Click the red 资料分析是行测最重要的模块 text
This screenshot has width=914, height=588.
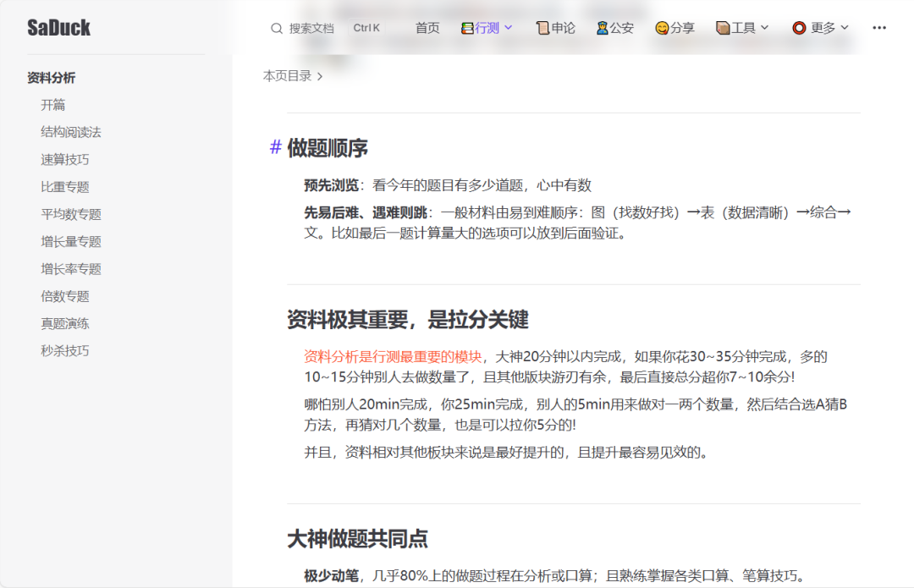(393, 357)
